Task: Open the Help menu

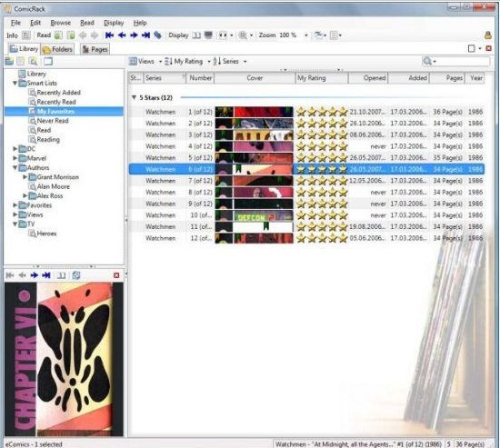Action: (140, 23)
